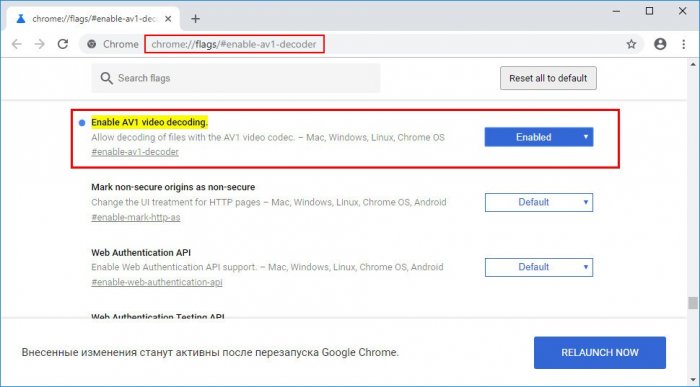Screen dimensions: 700x387
Task: Click Mark non-secure origins as non-secure title
Action: [x=173, y=187]
